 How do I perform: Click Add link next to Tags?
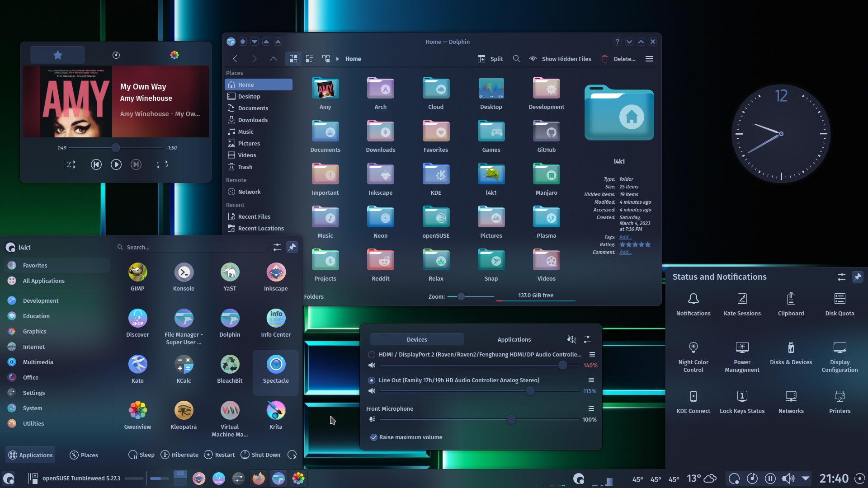coord(625,237)
